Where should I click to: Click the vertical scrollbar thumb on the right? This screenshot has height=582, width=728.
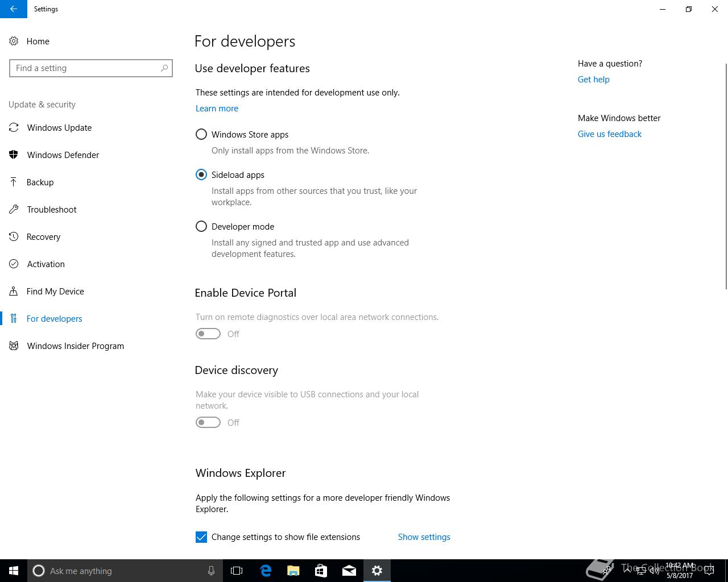[x=726, y=176]
